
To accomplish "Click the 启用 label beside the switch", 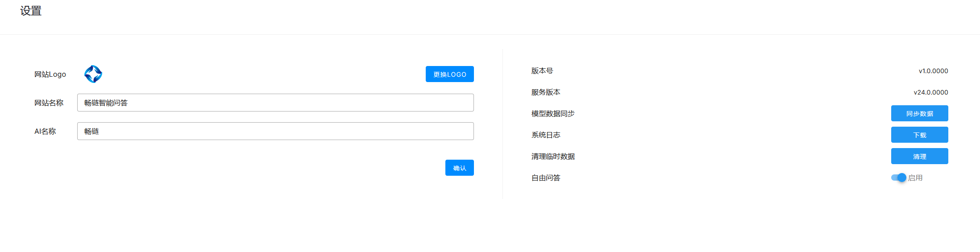I will [x=915, y=178].
